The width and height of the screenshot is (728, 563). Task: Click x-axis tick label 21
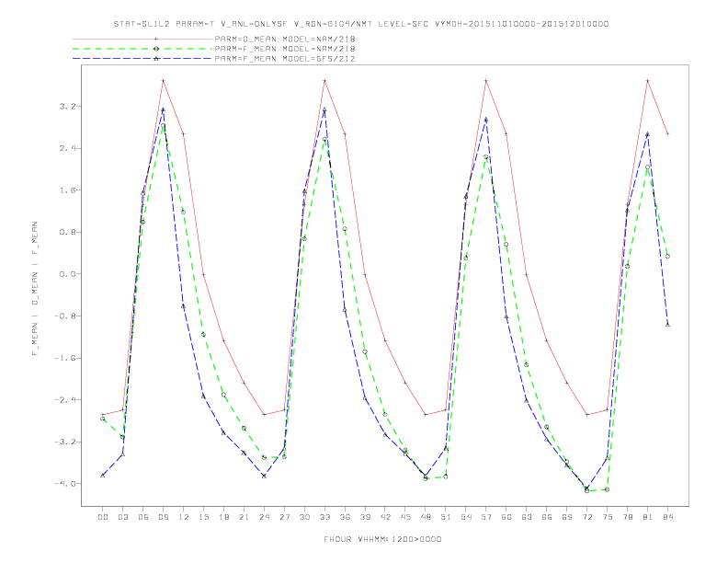click(244, 517)
